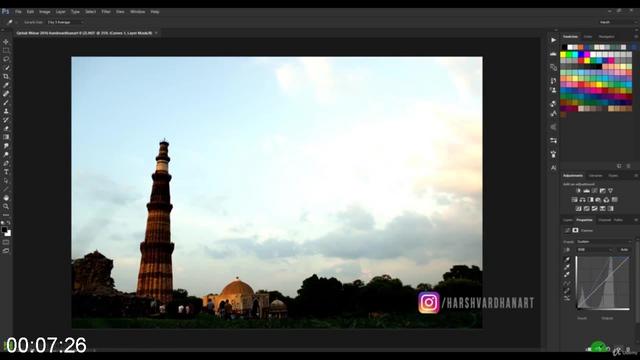Select the Move tool
This screenshot has height=360, width=640.
(6, 42)
